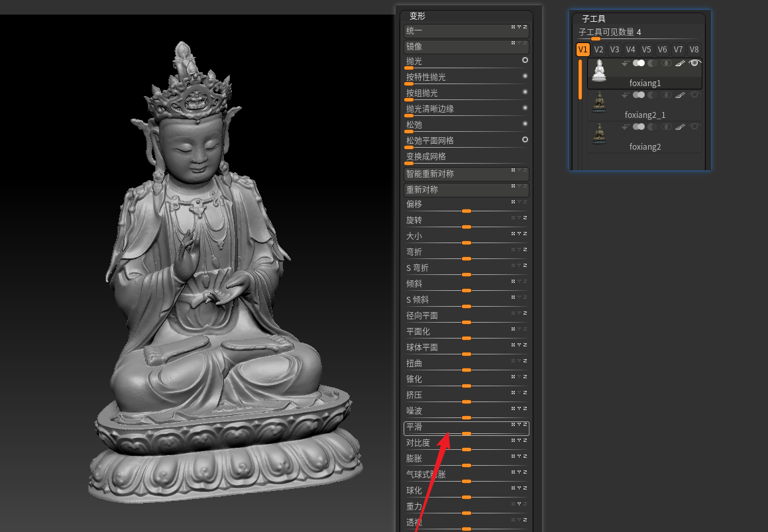Click the polypaint brush icon on foxiang1
Image resolution: width=768 pixels, height=532 pixels.
coord(680,63)
